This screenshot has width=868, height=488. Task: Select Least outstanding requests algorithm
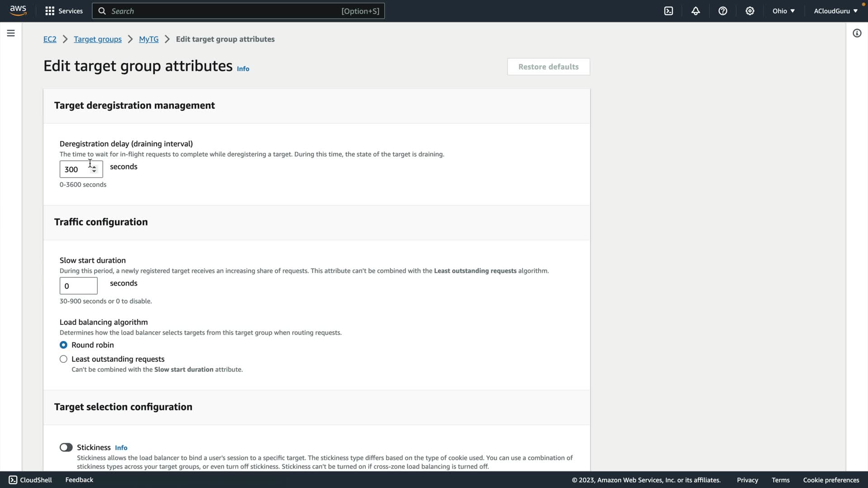pos(63,359)
